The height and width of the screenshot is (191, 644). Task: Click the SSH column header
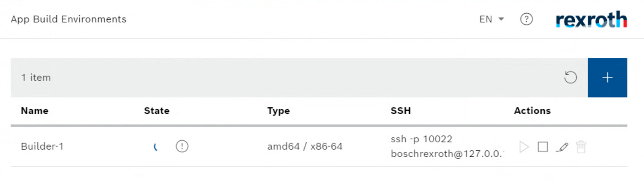tap(400, 111)
